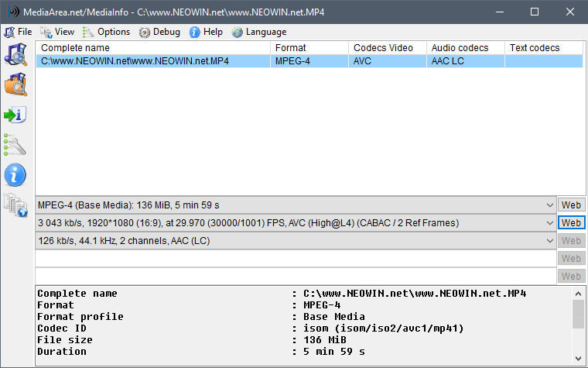This screenshot has width=588, height=368.
Task: Click the Web button beside video info
Action: coord(571,223)
